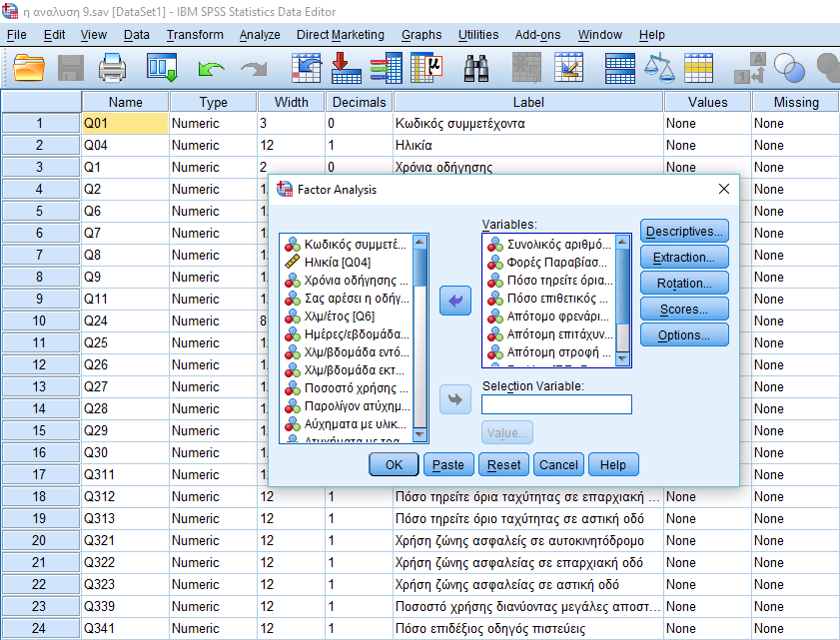This screenshot has width=840, height=640.
Task: Click the Q01 name cell
Action: click(x=125, y=123)
